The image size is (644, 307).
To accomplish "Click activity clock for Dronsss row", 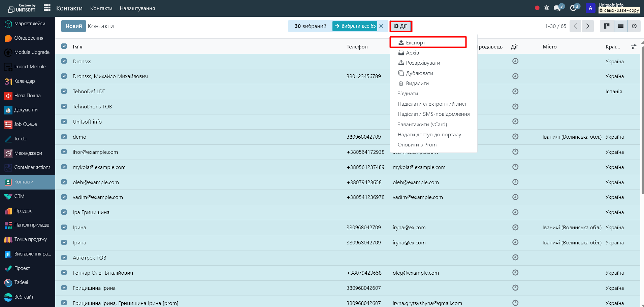I will pyautogui.click(x=515, y=61).
